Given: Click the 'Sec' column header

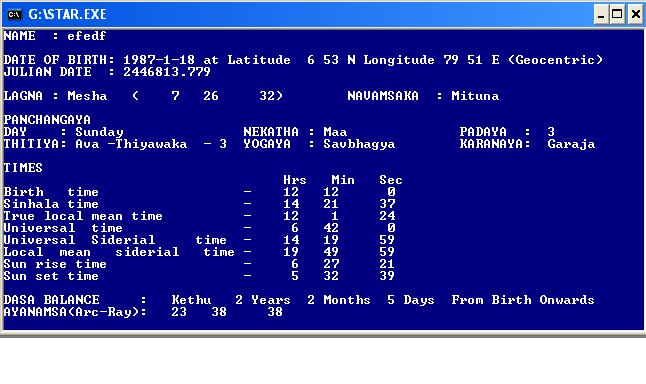Looking at the screenshot, I should (x=391, y=180).
